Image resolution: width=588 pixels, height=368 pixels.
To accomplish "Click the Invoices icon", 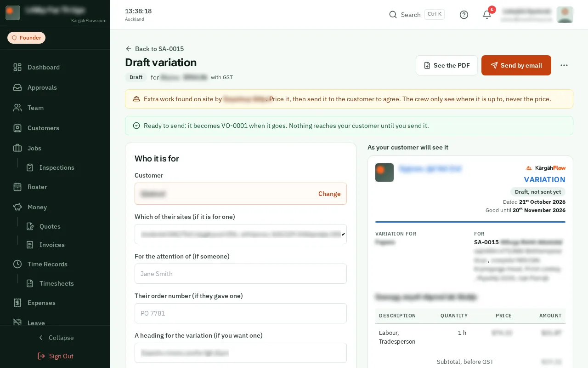I will tap(30, 245).
